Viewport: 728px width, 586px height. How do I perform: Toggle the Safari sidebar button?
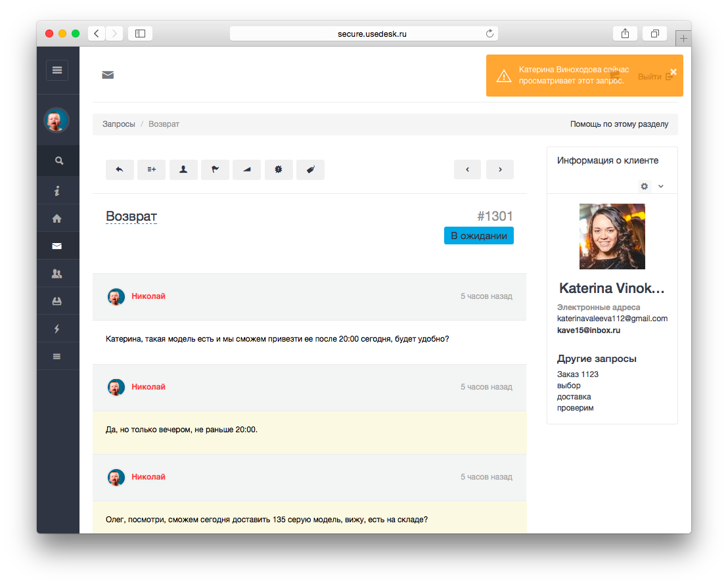pyautogui.click(x=140, y=34)
